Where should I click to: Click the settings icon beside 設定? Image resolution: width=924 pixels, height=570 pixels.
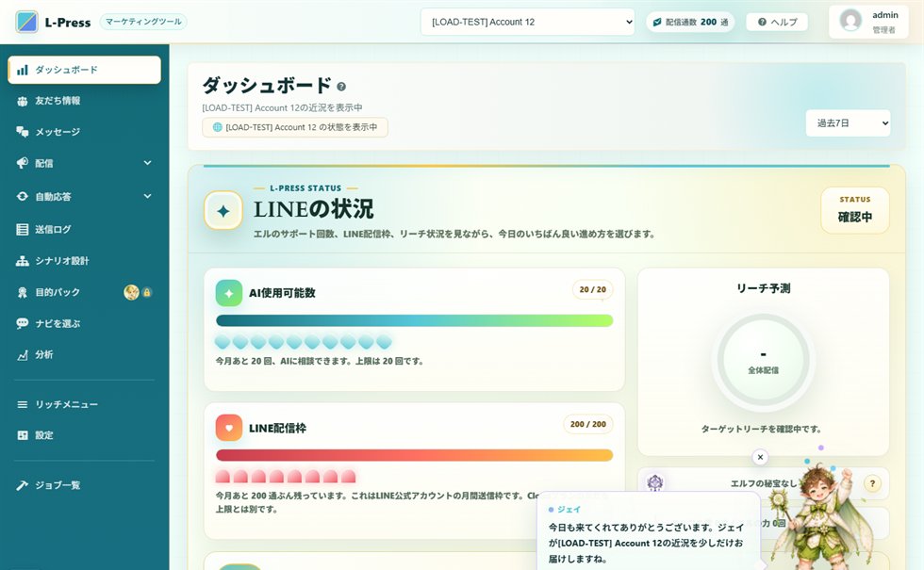pos(23,435)
